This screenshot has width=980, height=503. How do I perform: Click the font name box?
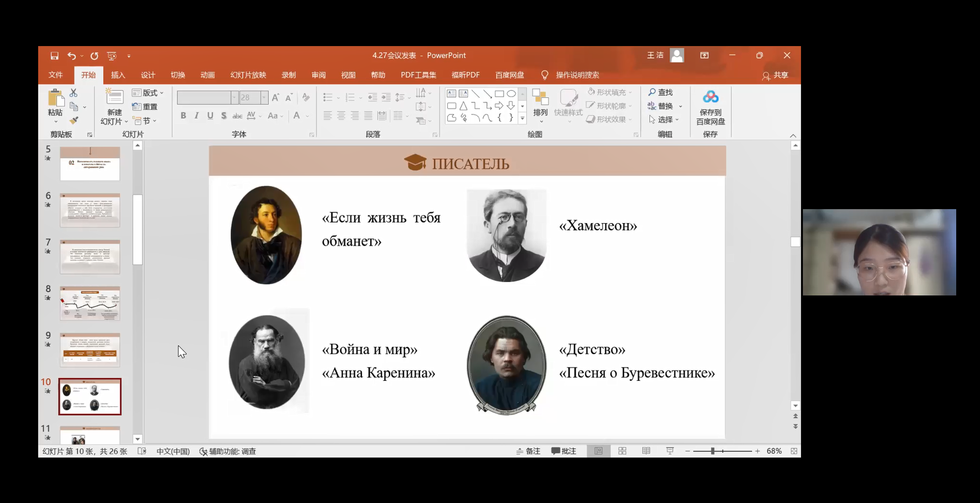204,97
